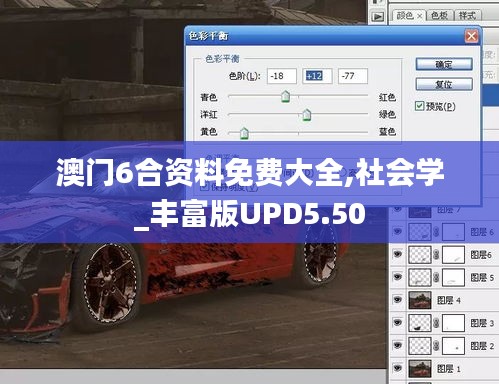
Task: Select the 图层 5 layer thumbnail
Action: pos(420,277)
